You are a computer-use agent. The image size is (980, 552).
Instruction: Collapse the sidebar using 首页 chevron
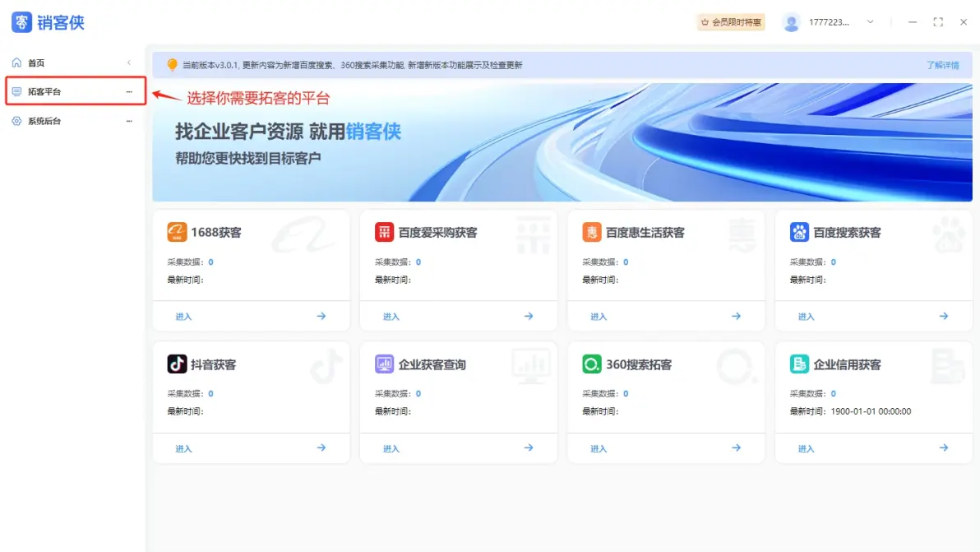pos(129,63)
